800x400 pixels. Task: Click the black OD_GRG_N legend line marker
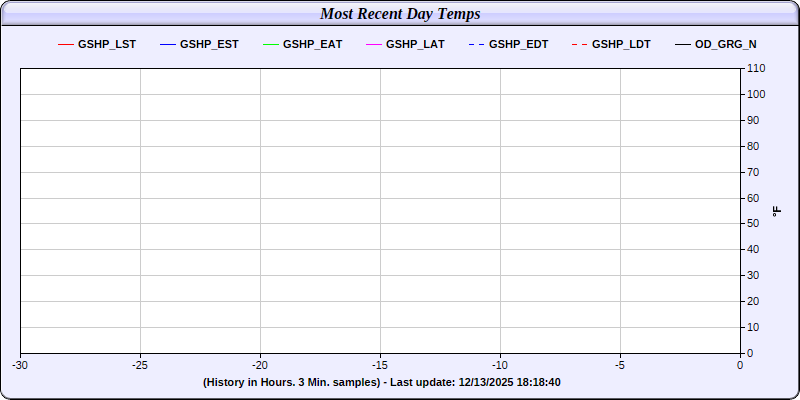tap(682, 45)
